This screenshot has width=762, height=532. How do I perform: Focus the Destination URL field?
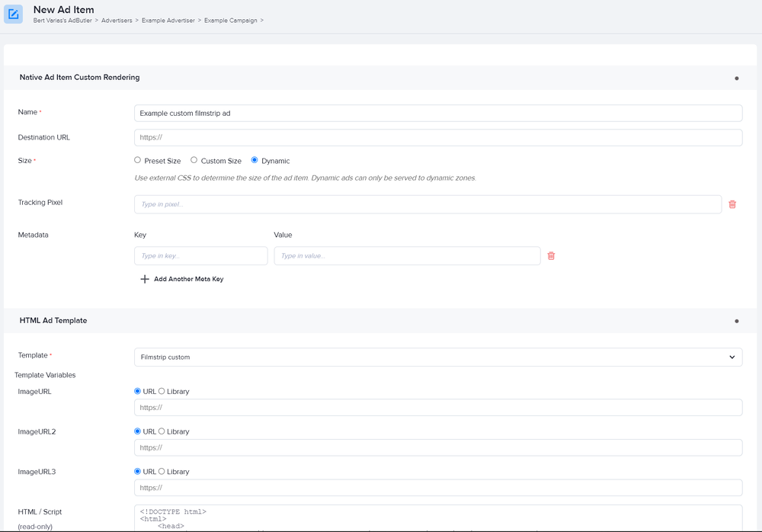[x=438, y=138]
